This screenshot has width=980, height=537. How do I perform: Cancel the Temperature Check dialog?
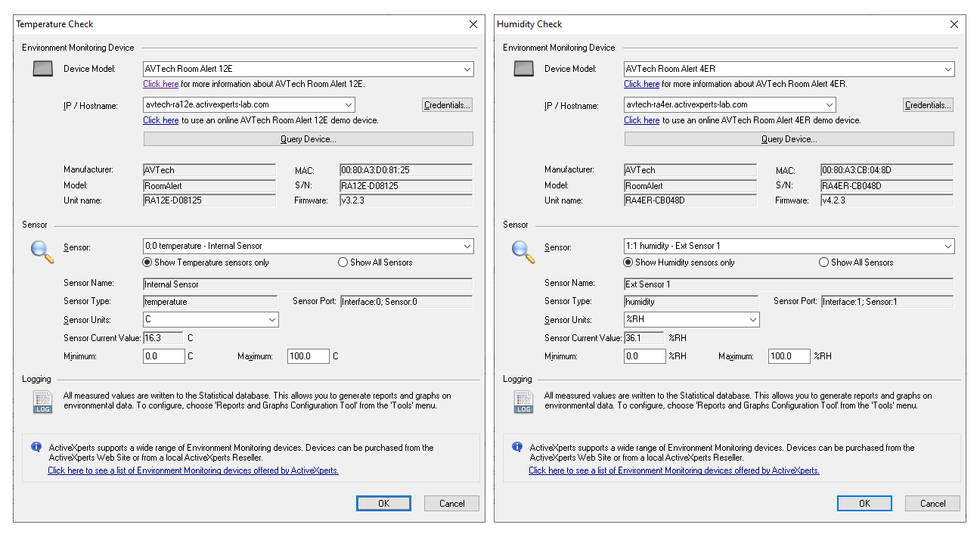[x=452, y=504]
